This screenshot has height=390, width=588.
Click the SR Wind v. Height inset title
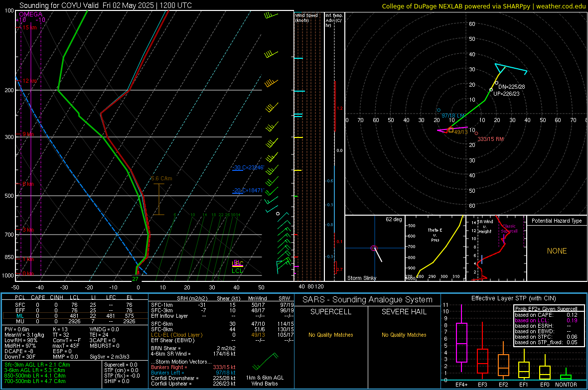click(x=485, y=227)
